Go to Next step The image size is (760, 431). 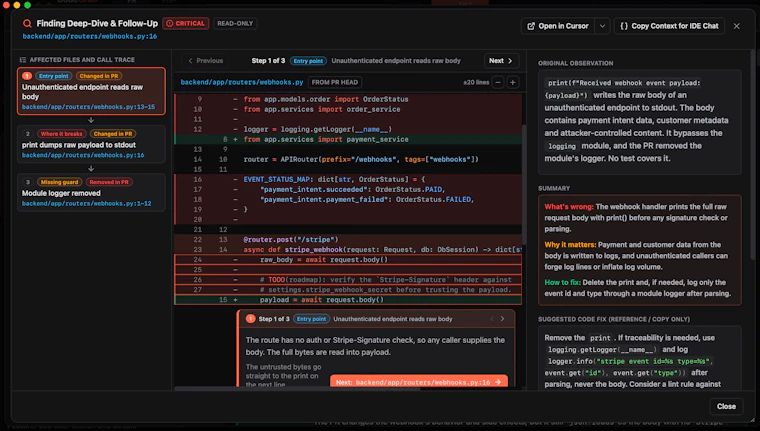(501, 61)
